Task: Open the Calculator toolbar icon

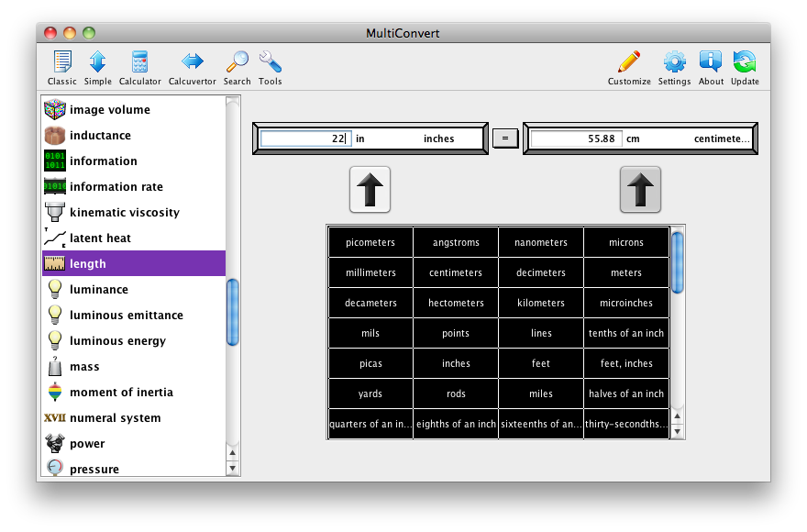Action: pyautogui.click(x=140, y=68)
